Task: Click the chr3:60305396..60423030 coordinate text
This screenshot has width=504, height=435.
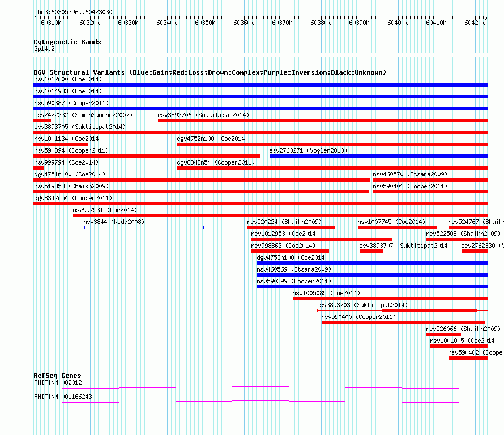Action: coord(73,12)
